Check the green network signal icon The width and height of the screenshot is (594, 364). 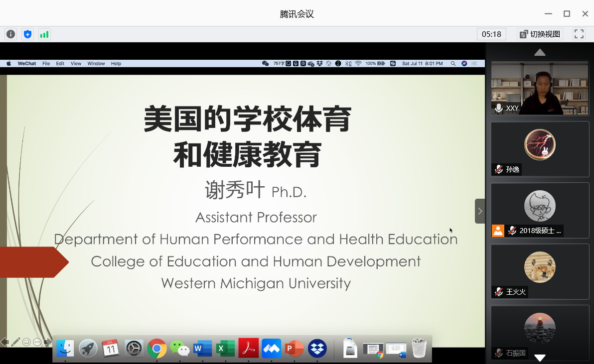click(44, 34)
